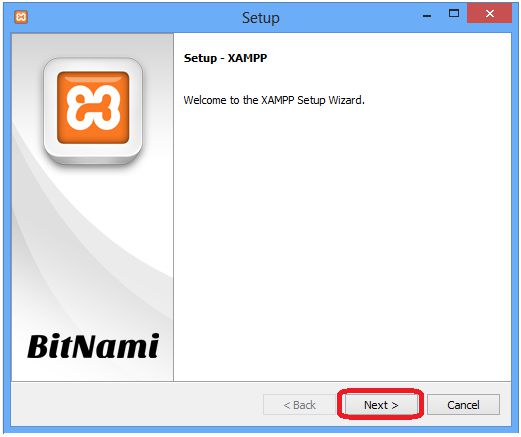
Task: Close the Setup window
Action: point(489,14)
